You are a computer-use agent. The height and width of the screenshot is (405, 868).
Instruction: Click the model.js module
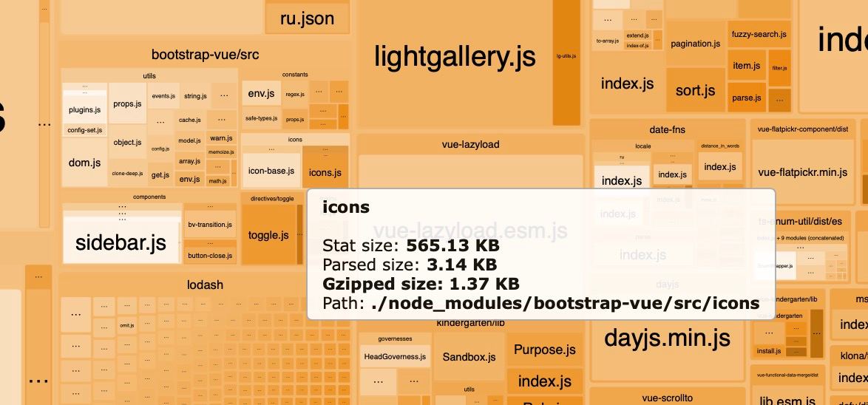189,140
